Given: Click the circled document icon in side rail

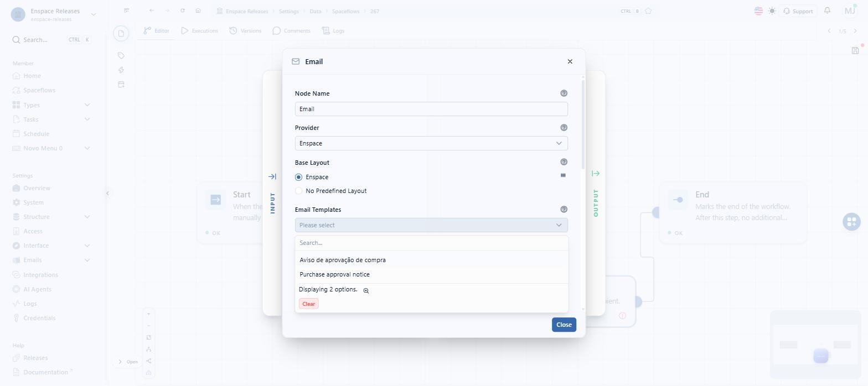Looking at the screenshot, I should pyautogui.click(x=121, y=34).
